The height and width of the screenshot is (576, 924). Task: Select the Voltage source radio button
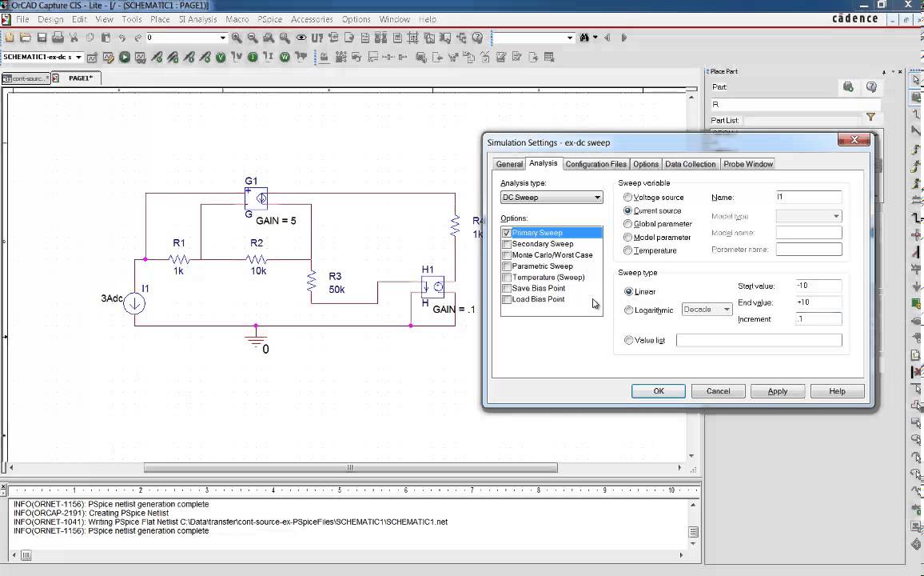[627, 198]
